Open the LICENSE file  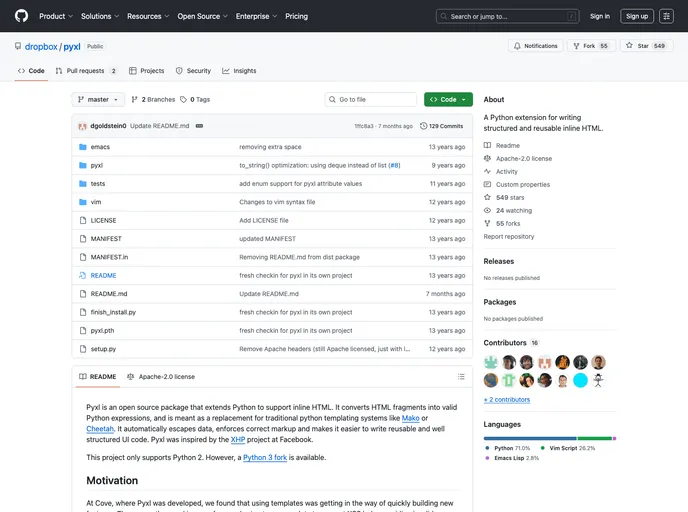[x=104, y=221]
